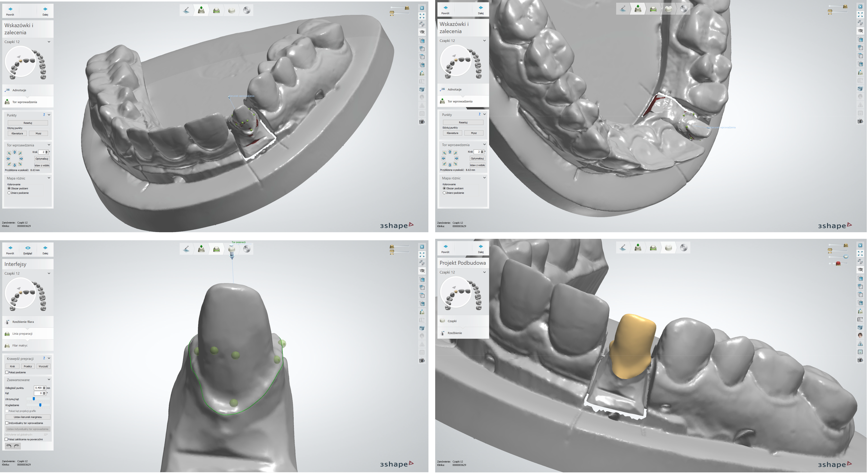Click upward arrow in upper-right window's Tor wprowadzenia

pyautogui.click(x=450, y=152)
